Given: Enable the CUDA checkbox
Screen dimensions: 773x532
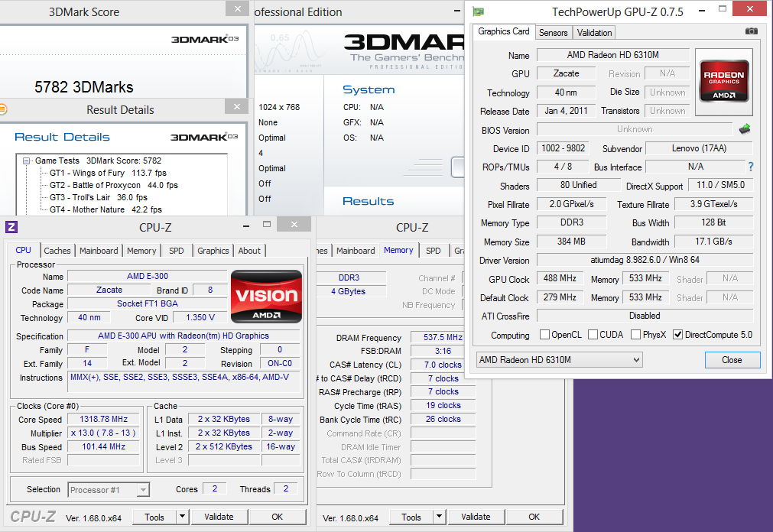Looking at the screenshot, I should [593, 335].
